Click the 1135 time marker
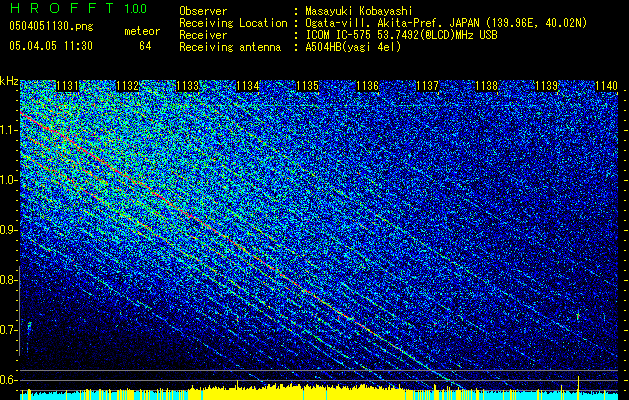Image resolution: width=629 pixels, height=400 pixels. [x=308, y=86]
